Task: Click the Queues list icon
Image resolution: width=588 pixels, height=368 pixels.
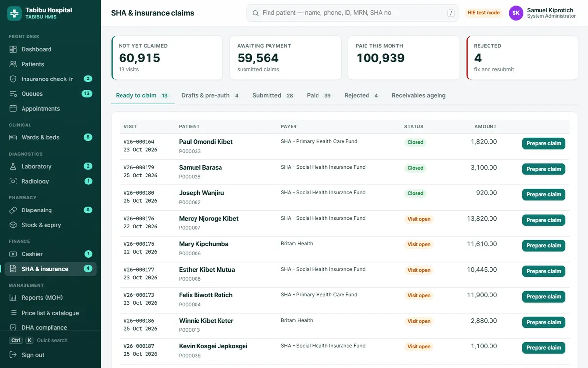Action: coord(13,94)
